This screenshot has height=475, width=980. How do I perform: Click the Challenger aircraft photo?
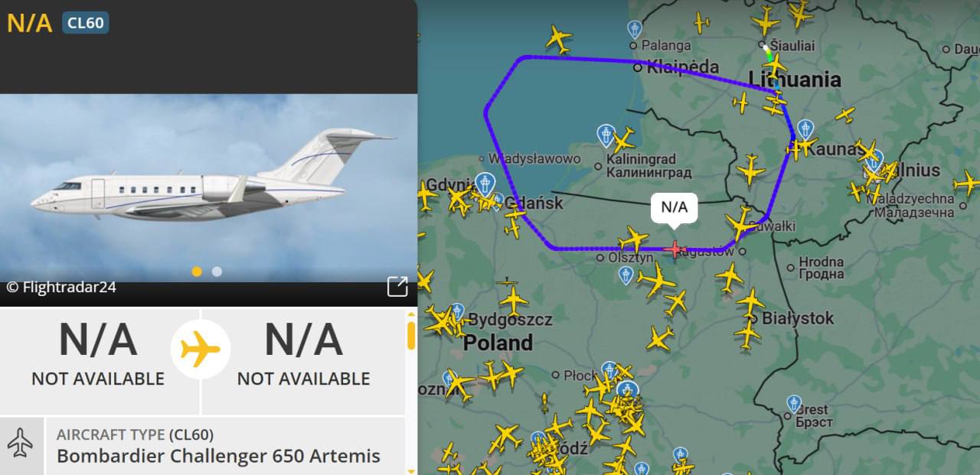pos(208,188)
